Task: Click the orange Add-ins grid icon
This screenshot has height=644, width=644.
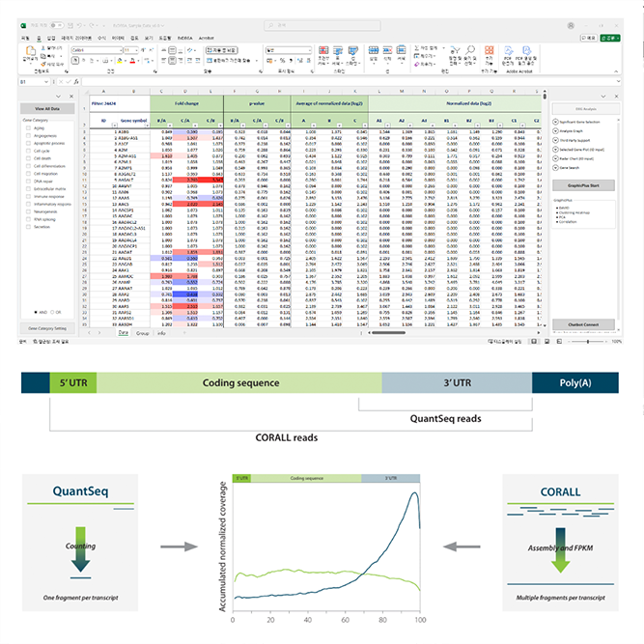Action: click(x=489, y=50)
